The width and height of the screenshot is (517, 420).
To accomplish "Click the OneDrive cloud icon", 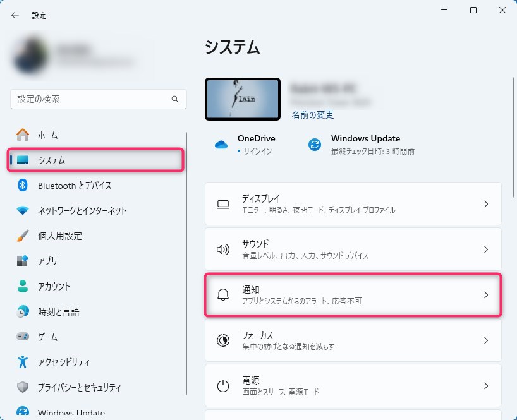I will 221,145.
